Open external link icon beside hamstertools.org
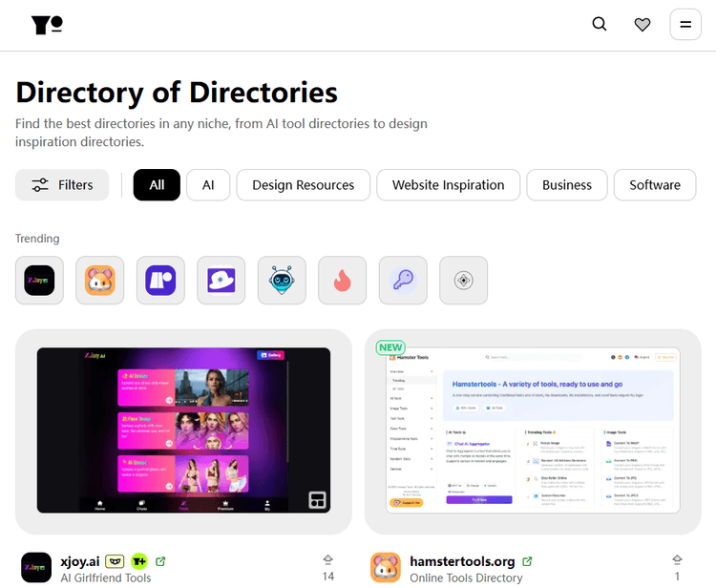This screenshot has width=716, height=588. pyautogui.click(x=528, y=561)
